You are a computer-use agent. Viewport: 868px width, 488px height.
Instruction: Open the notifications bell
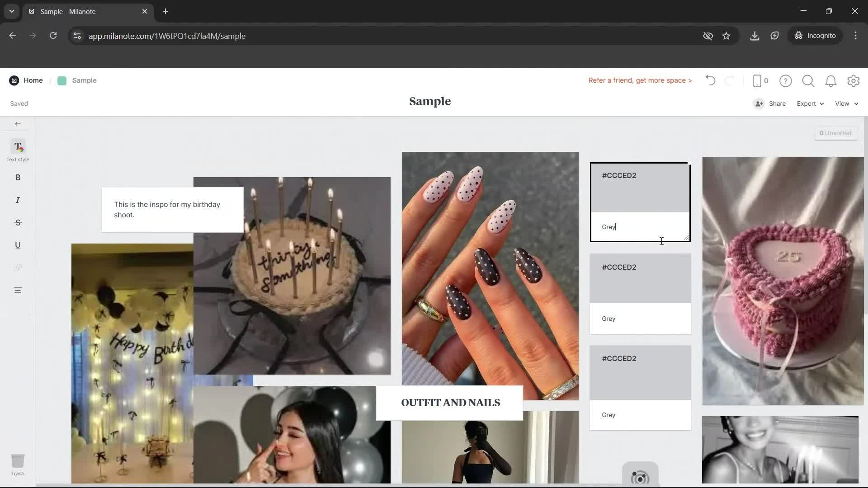coord(830,80)
